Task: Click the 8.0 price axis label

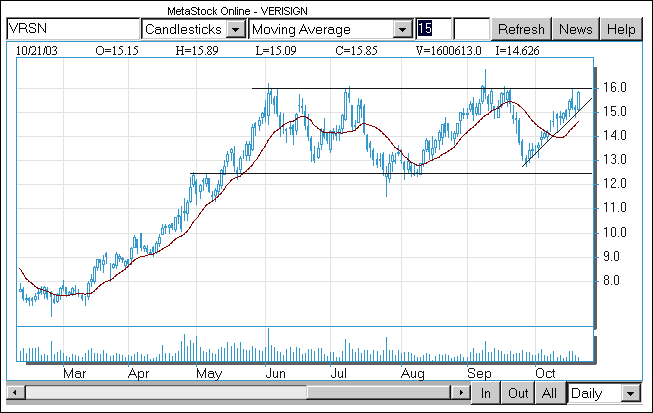Action: coord(611,280)
